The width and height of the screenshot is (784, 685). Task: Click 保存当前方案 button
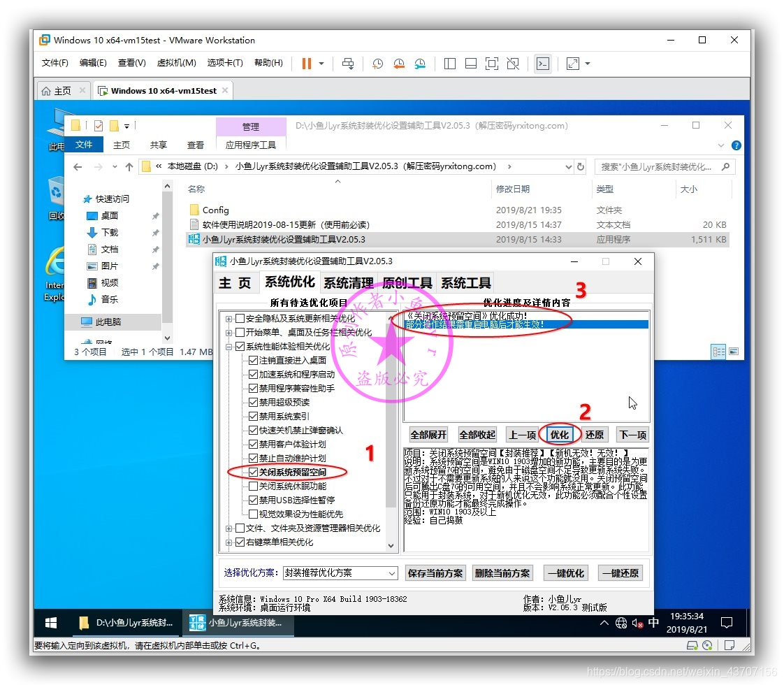click(435, 573)
